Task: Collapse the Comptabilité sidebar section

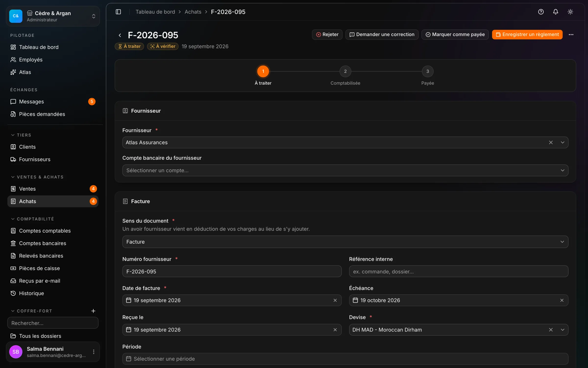Action: pyautogui.click(x=32, y=219)
